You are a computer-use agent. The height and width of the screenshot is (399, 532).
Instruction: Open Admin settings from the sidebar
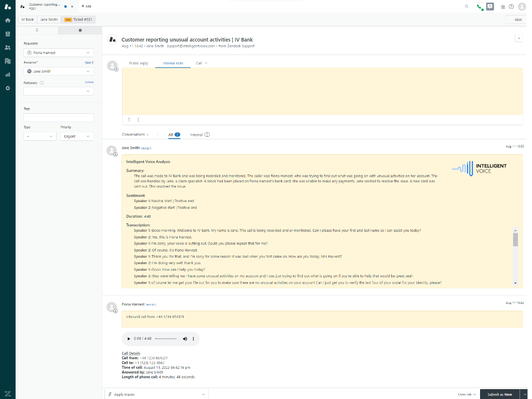[x=7, y=88]
